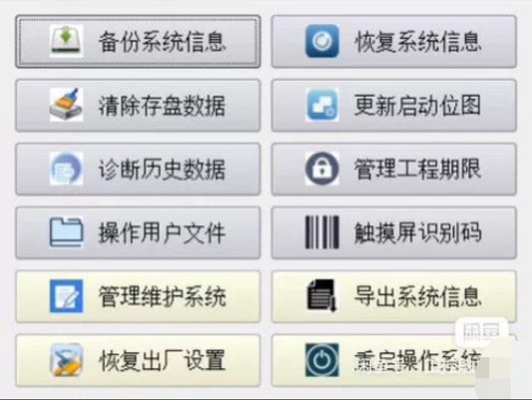Click the power symbol reboot icon
Screen dimensions: 532x400
322,360
